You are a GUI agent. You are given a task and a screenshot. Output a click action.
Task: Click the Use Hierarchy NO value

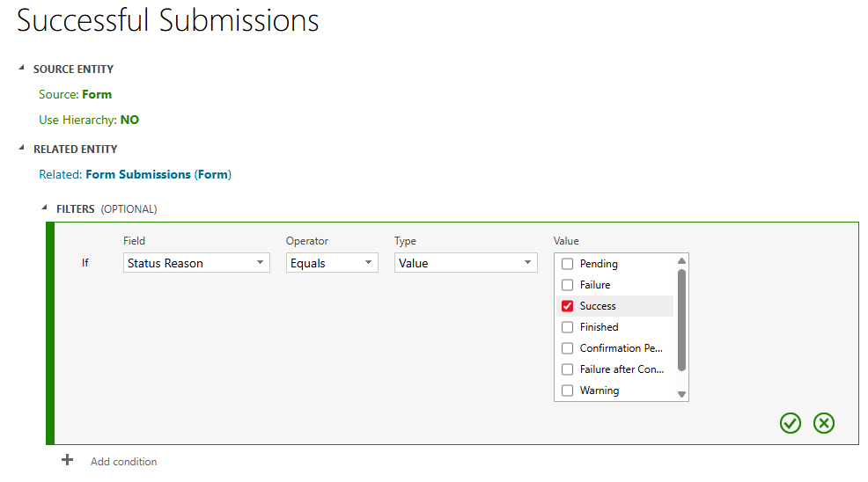129,120
